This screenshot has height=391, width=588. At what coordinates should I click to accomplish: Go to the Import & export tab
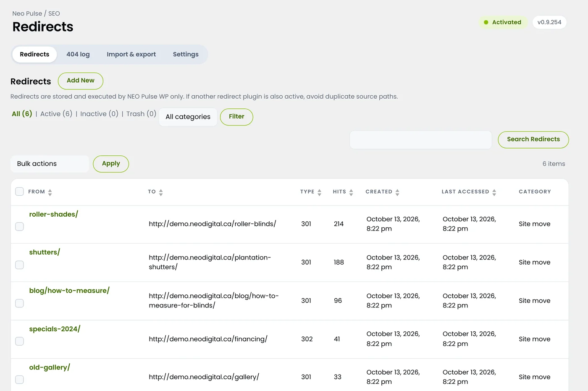pyautogui.click(x=131, y=54)
